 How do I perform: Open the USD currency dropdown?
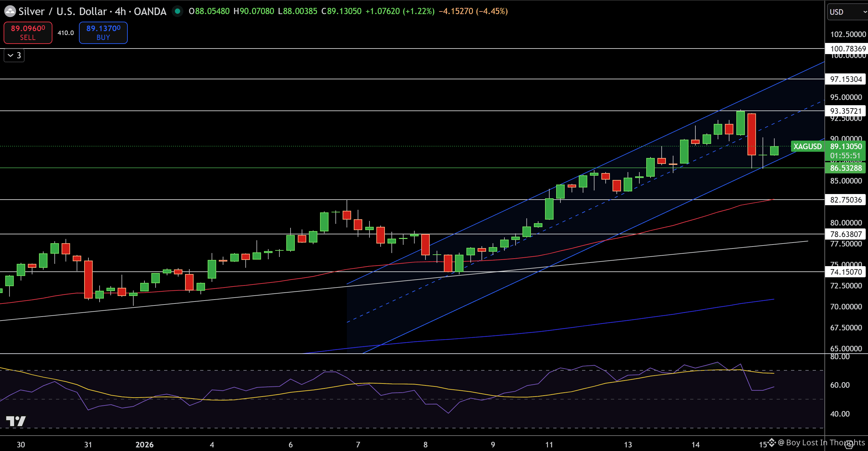point(847,12)
